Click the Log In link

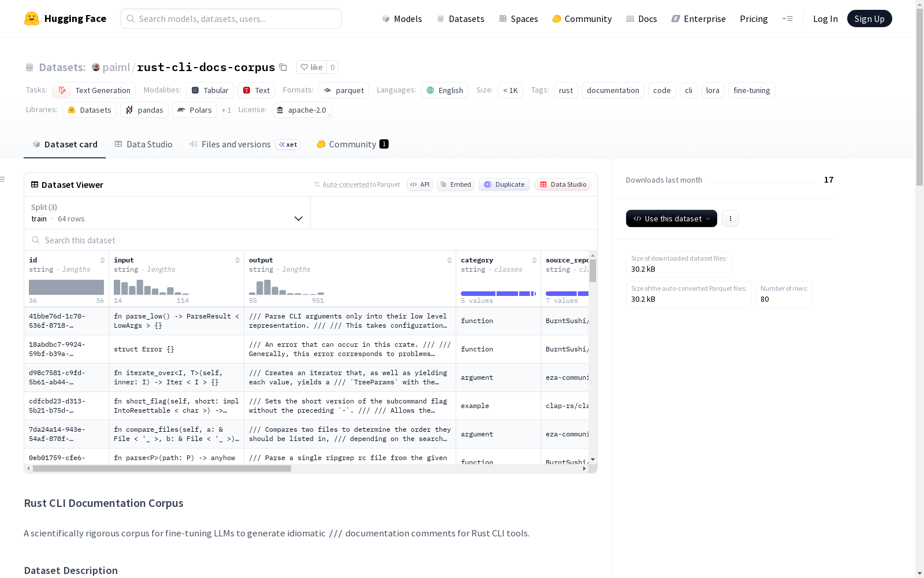click(825, 18)
